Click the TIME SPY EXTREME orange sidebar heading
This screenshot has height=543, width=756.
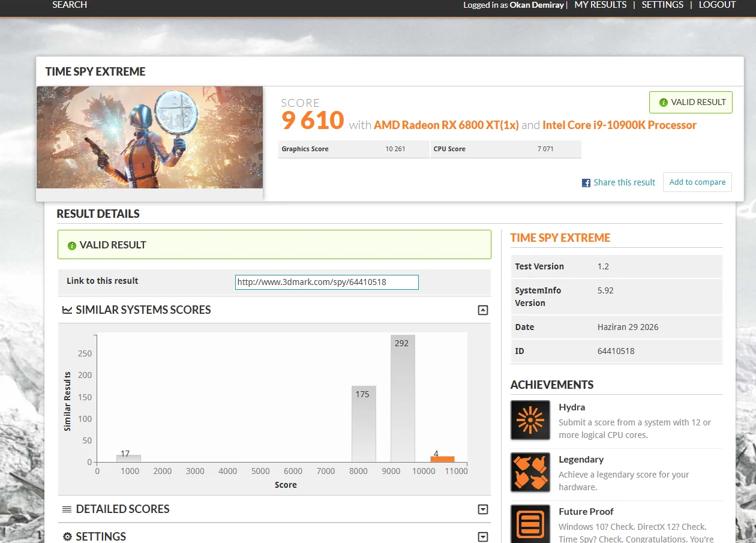560,238
